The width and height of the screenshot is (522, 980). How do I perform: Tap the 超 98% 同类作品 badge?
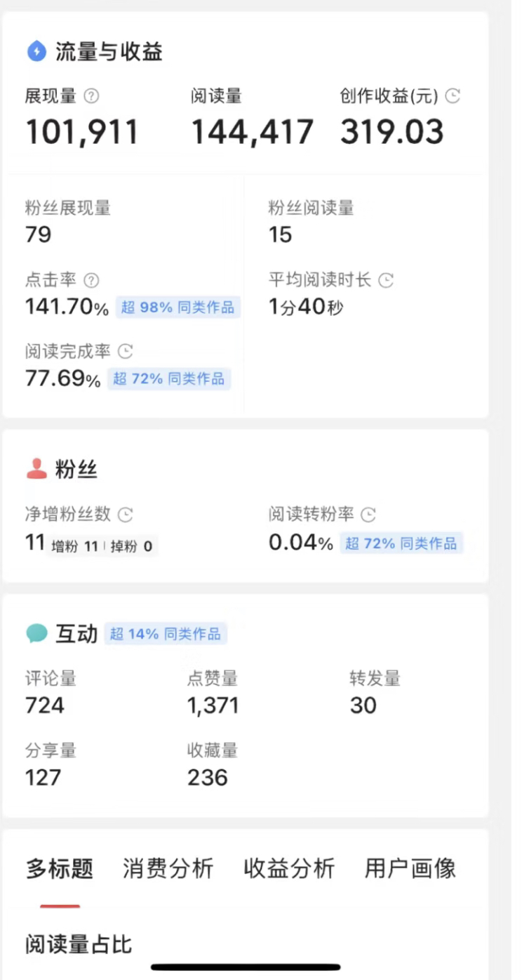coord(178,307)
